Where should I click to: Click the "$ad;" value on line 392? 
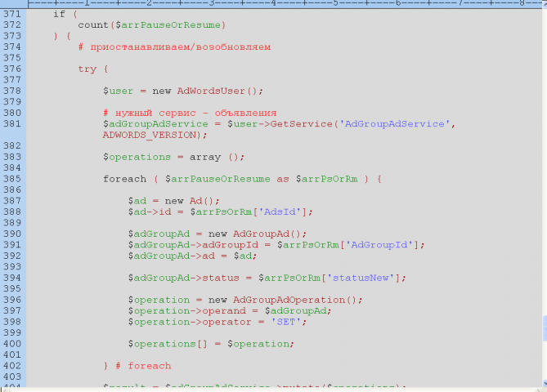(x=245, y=256)
